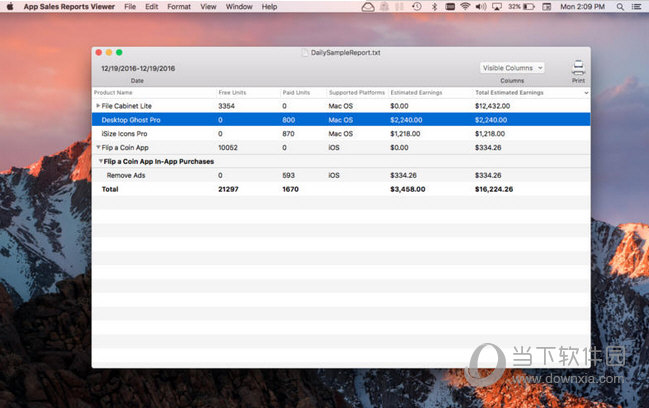This screenshot has height=408, width=649.
Task: Click the Bluetooth menu bar icon
Action: coord(434,7)
